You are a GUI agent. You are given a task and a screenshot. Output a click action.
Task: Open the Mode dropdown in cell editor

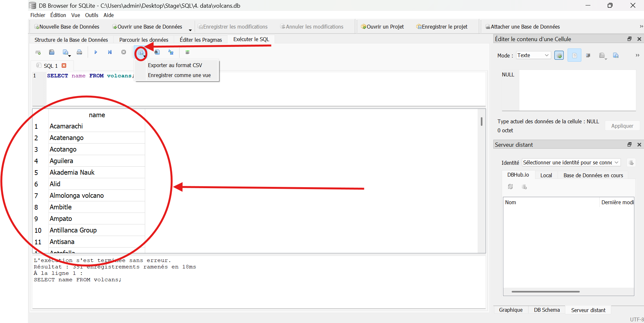[x=533, y=55]
